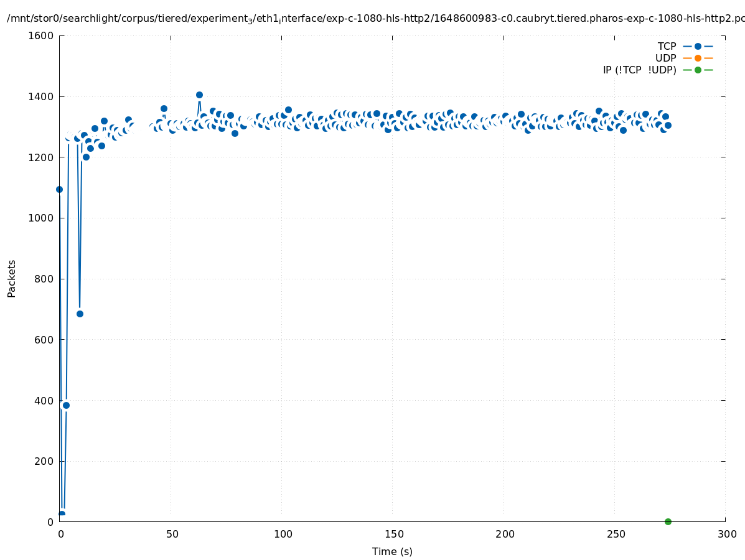Click the Packets y-axis label
The width and height of the screenshot is (745, 560).
coord(12,279)
